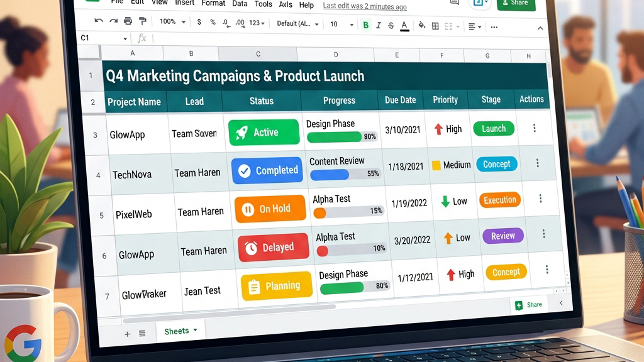This screenshot has width=644, height=362.
Task: Click the formula bar input field
Action: pyautogui.click(x=349, y=40)
